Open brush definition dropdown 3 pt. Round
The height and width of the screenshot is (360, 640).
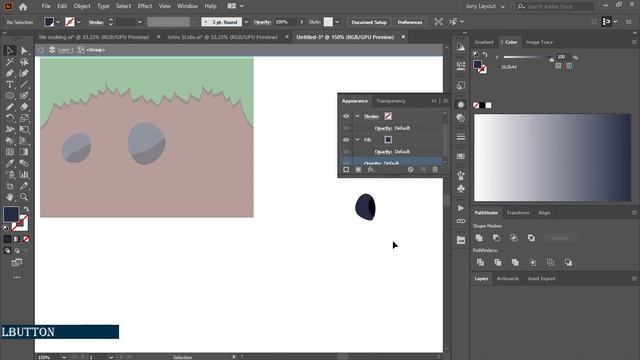246,22
